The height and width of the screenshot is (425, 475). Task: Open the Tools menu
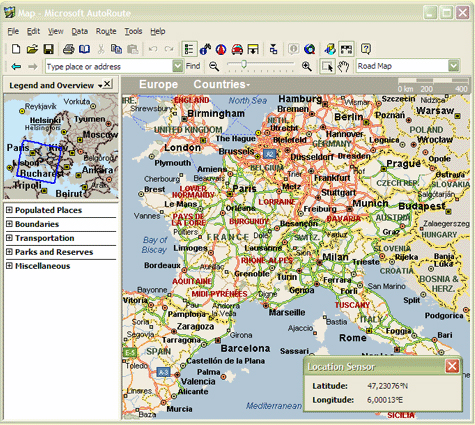[133, 31]
